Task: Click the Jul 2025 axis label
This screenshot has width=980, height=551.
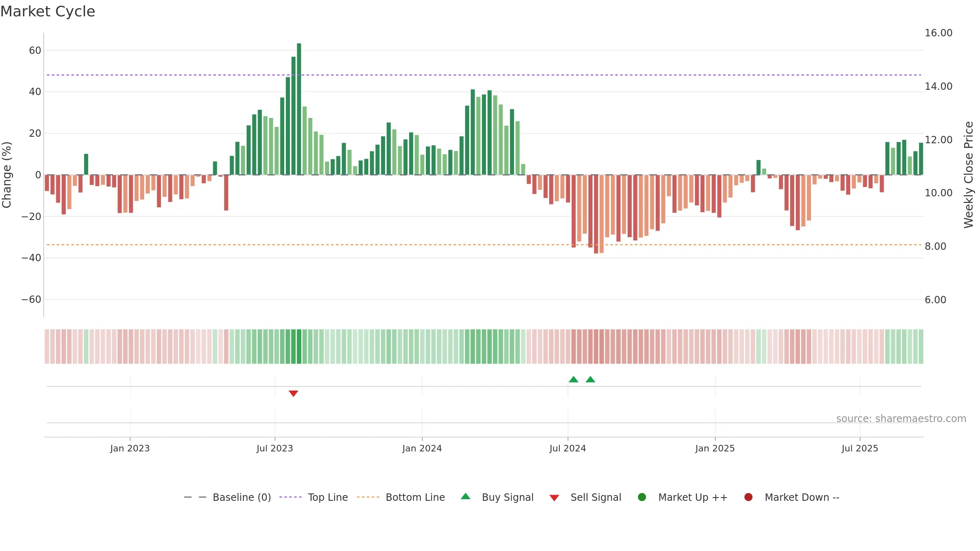Action: [x=860, y=449]
